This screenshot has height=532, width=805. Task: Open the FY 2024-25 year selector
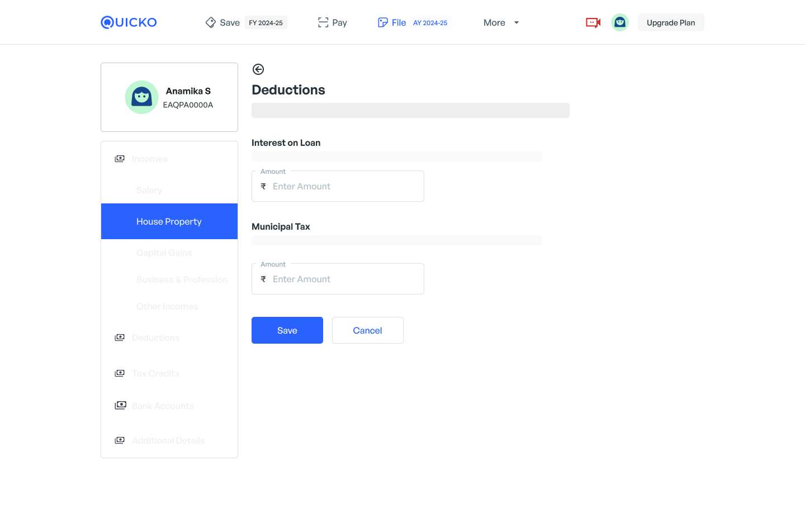266,23
